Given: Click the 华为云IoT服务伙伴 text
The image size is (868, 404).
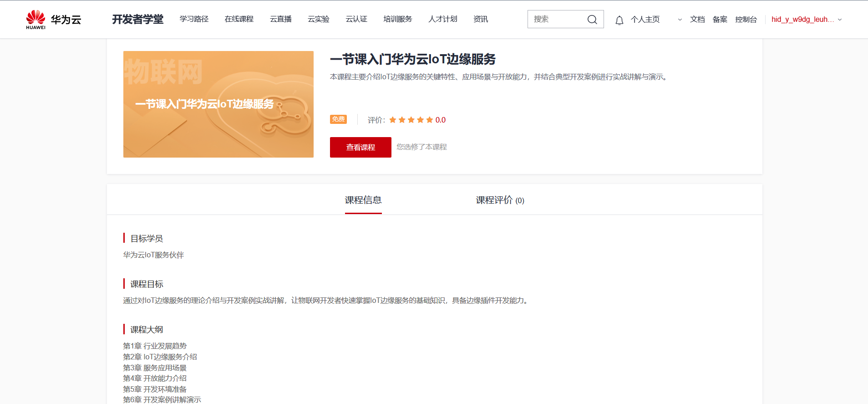Looking at the screenshot, I should [153, 255].
